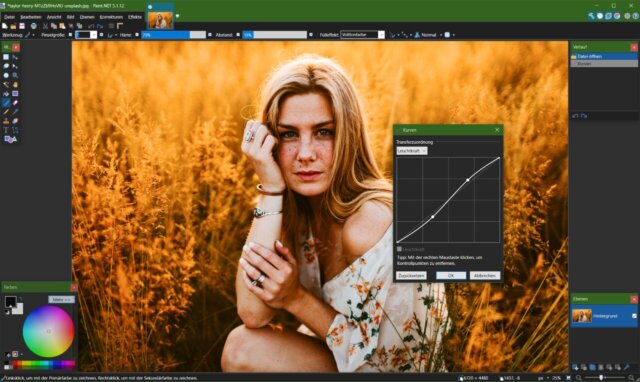Select the Paint Bucket tool

[x=6, y=93]
